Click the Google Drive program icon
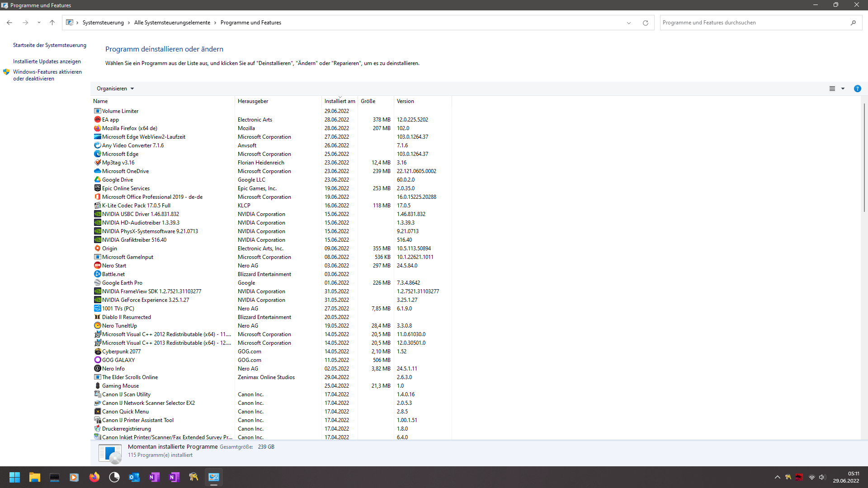The height and width of the screenshot is (488, 868). coord(97,180)
